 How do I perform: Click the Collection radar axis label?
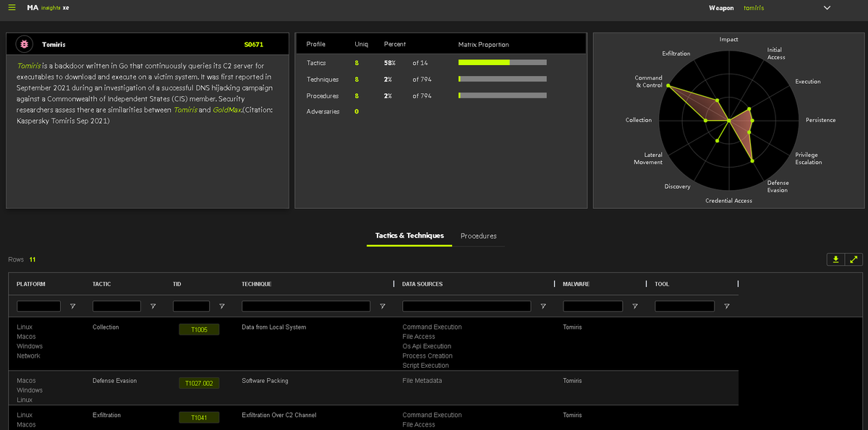coord(639,120)
